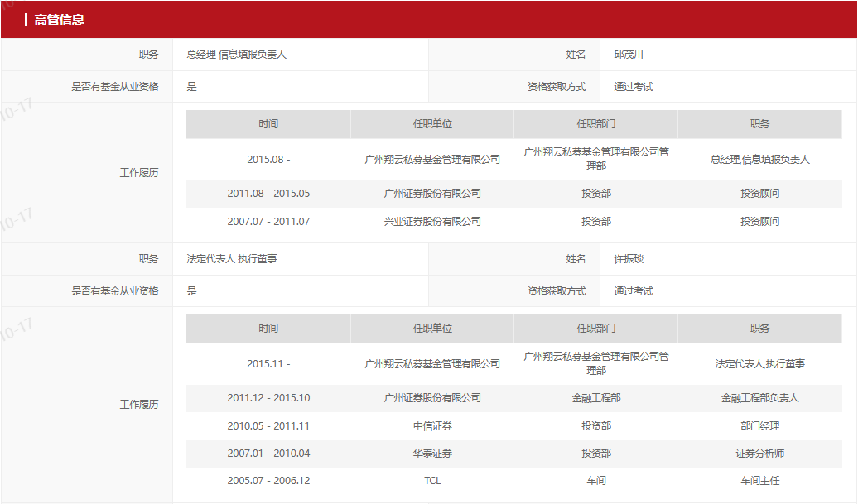Click 中信证券 employer cell

[432, 426]
